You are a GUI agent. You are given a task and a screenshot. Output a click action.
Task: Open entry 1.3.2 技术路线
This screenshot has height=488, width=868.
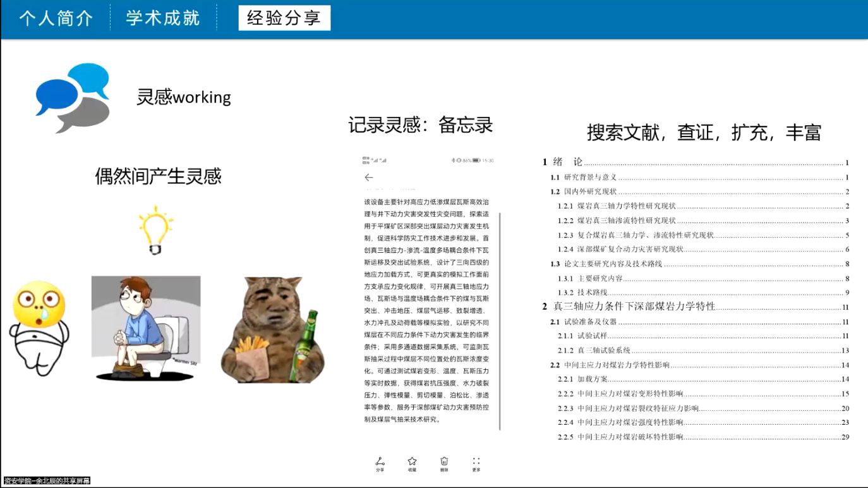point(704,293)
